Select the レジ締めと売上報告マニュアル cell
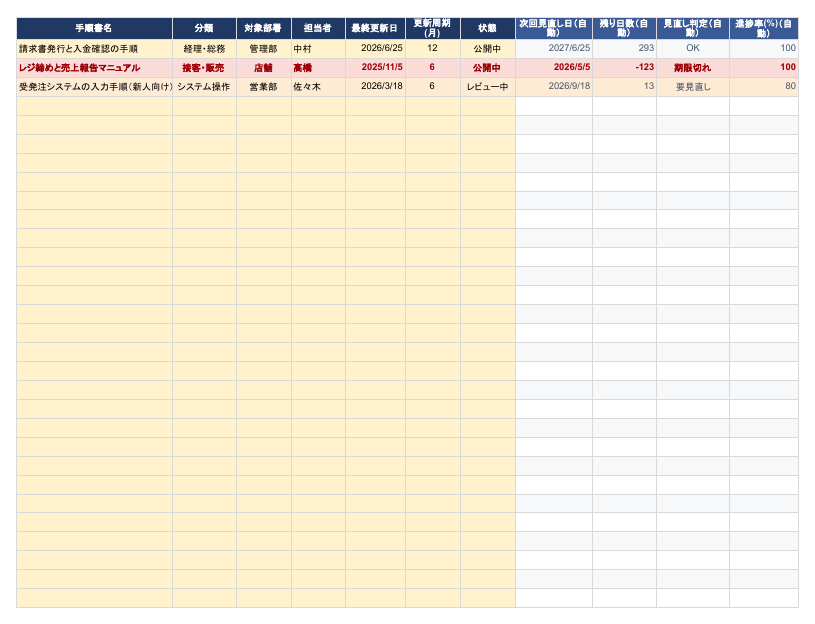Screen dimensions: 815x624 (94, 68)
